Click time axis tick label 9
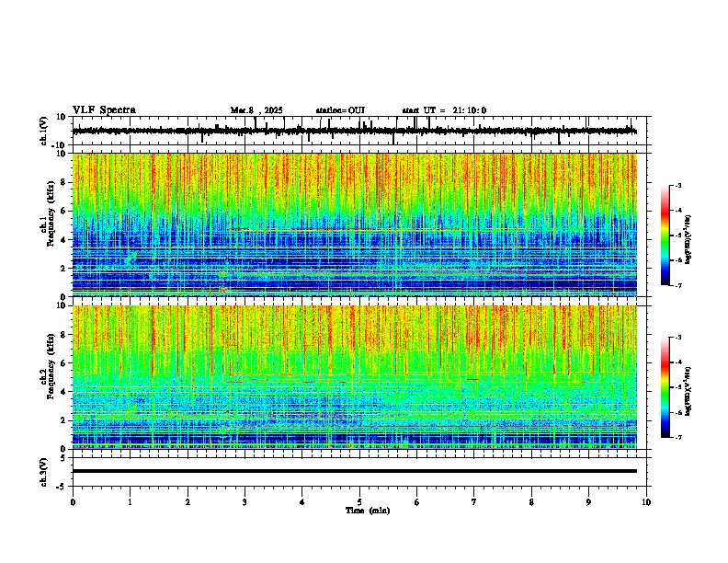 pyautogui.click(x=588, y=502)
